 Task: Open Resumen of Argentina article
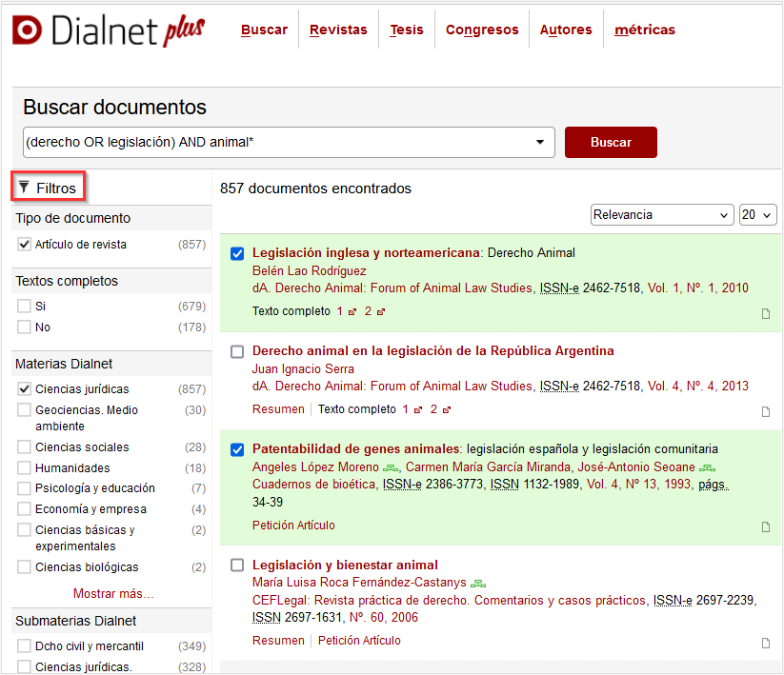278,409
